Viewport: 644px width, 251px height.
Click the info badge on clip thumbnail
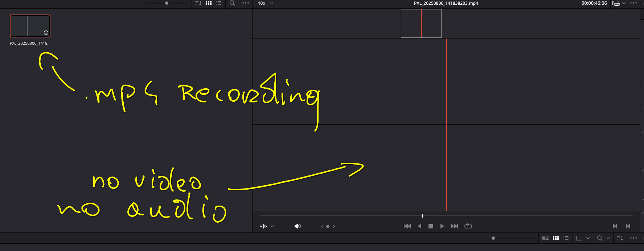tap(46, 33)
